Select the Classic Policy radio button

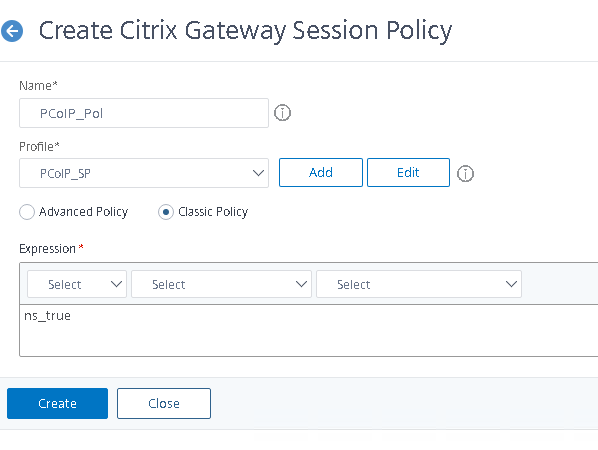point(166,212)
